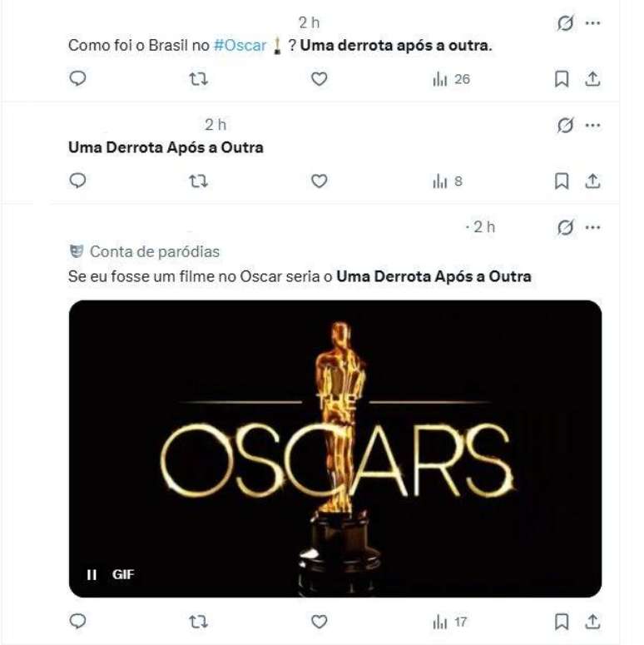This screenshot has width=644, height=645.
Task: Like the Brasil no Oscar tweet
Action: (x=319, y=79)
